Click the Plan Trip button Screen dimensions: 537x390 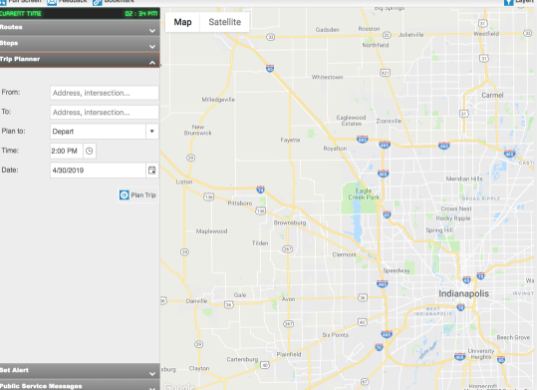(138, 195)
